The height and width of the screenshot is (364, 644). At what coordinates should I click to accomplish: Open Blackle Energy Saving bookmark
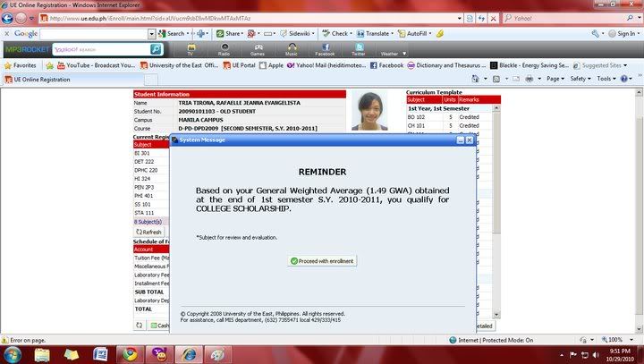click(530, 65)
